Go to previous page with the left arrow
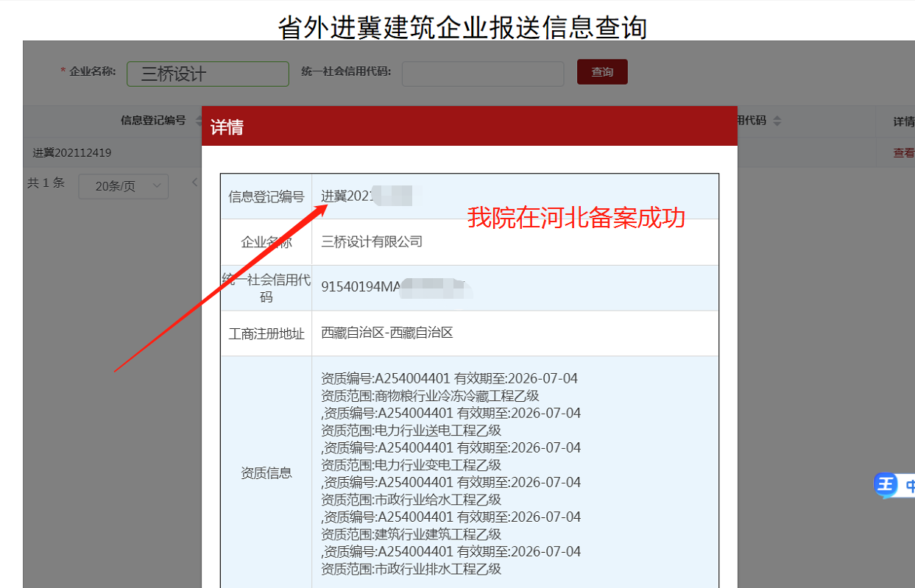The width and height of the screenshot is (915, 588). tap(195, 183)
